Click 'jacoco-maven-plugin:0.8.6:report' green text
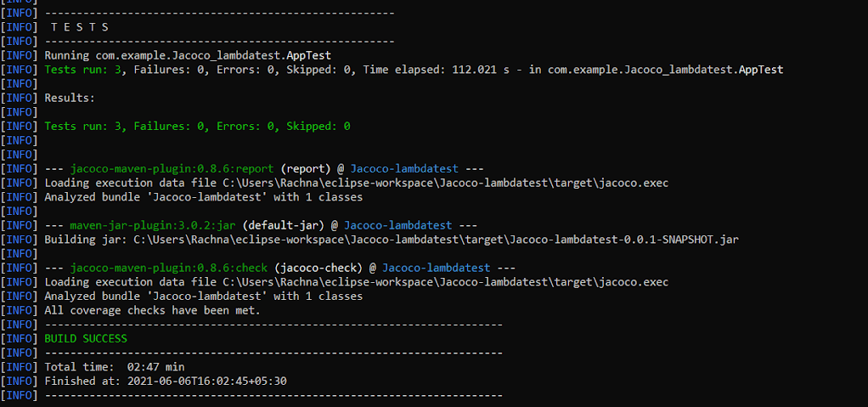The image size is (868, 407). coord(172,168)
